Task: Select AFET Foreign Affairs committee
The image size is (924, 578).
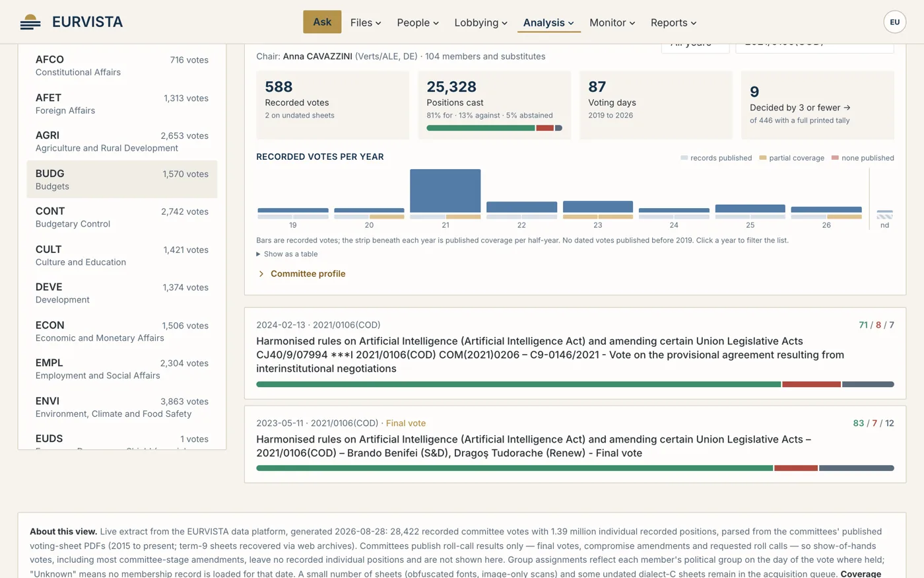Action: click(x=122, y=104)
